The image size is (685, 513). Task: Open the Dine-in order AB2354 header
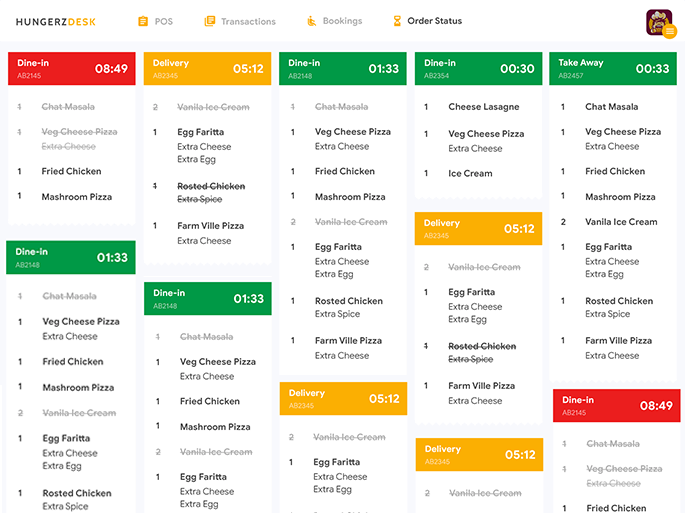pos(478,69)
